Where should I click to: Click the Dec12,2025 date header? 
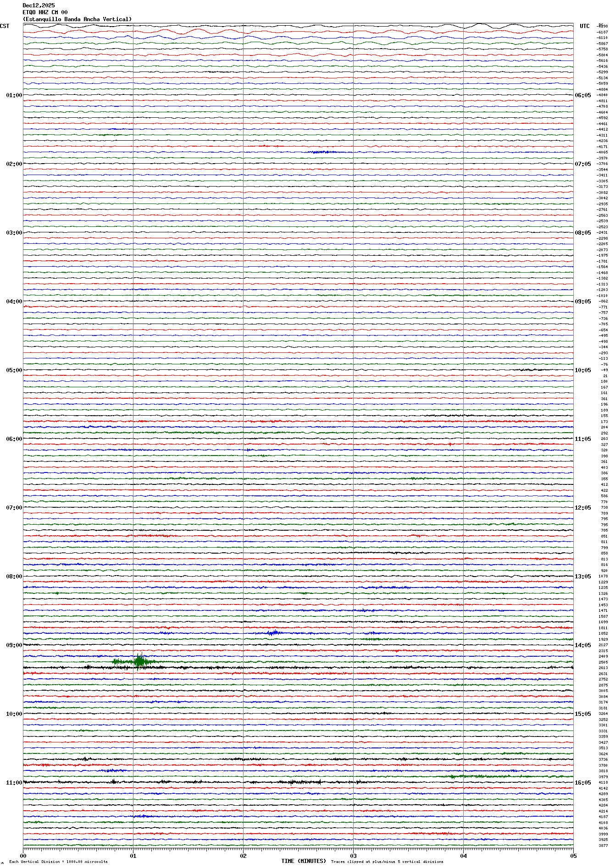[x=39, y=5]
